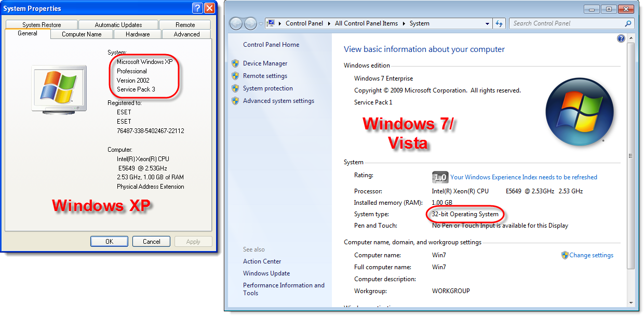Click the scroll down arrow of the System window
This screenshot has height=316, width=644.
pos(631,302)
